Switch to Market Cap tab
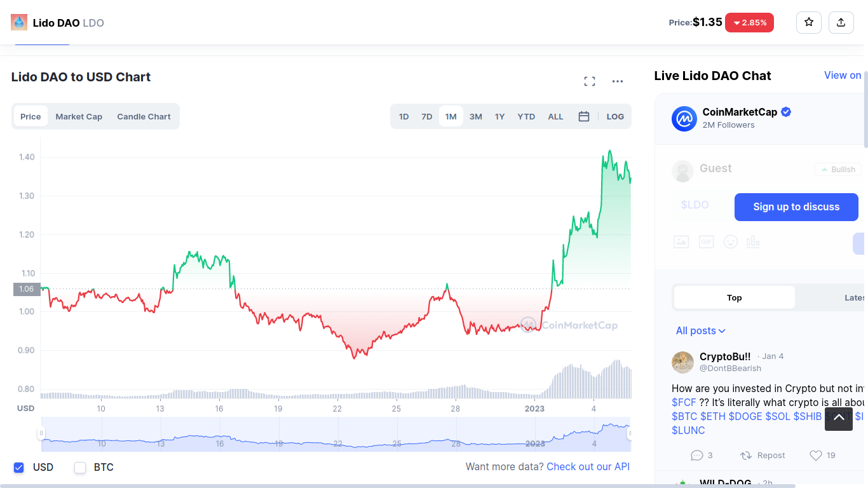This screenshot has width=868, height=488. [x=79, y=116]
